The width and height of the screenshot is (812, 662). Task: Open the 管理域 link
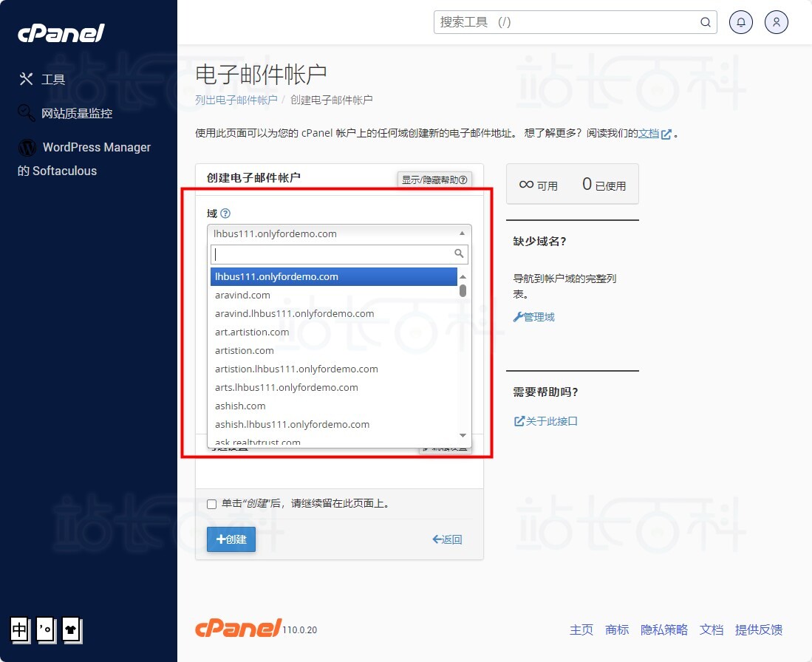(x=534, y=317)
